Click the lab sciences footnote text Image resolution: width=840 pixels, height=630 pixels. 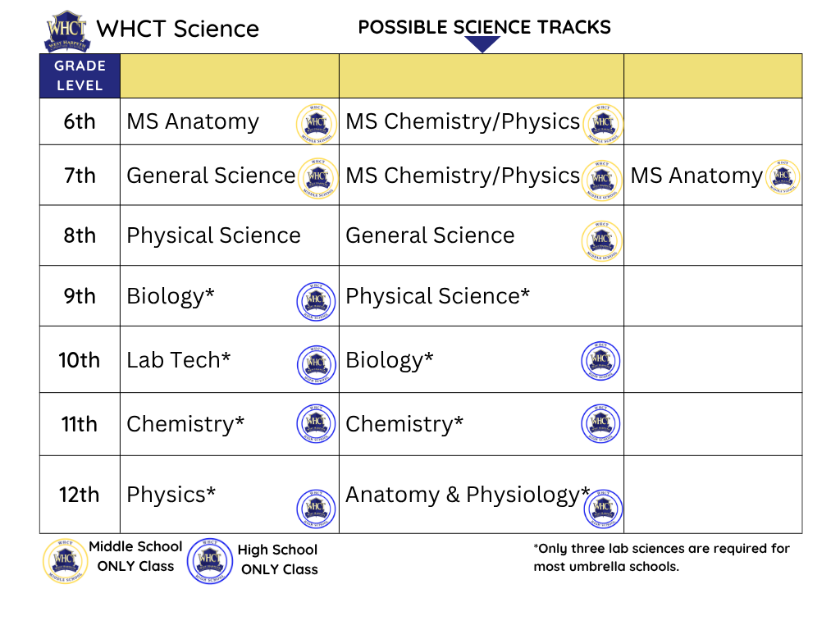coord(661,557)
